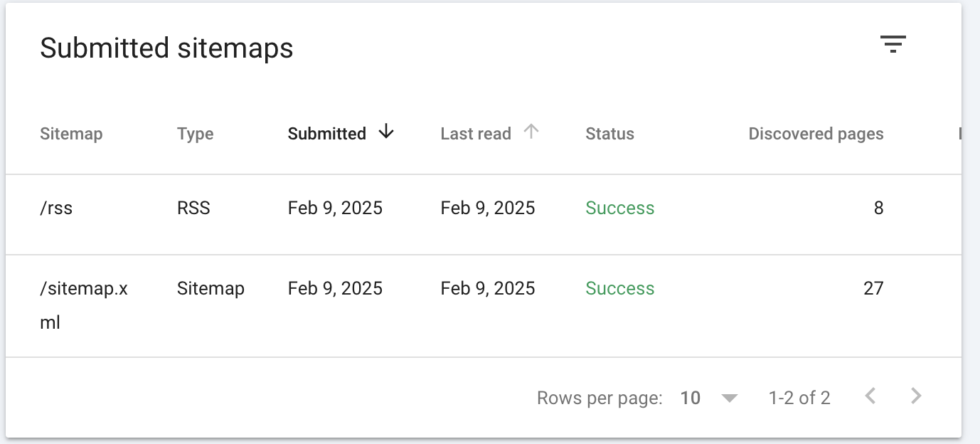Click the Last read ascending sort arrow

tap(531, 132)
